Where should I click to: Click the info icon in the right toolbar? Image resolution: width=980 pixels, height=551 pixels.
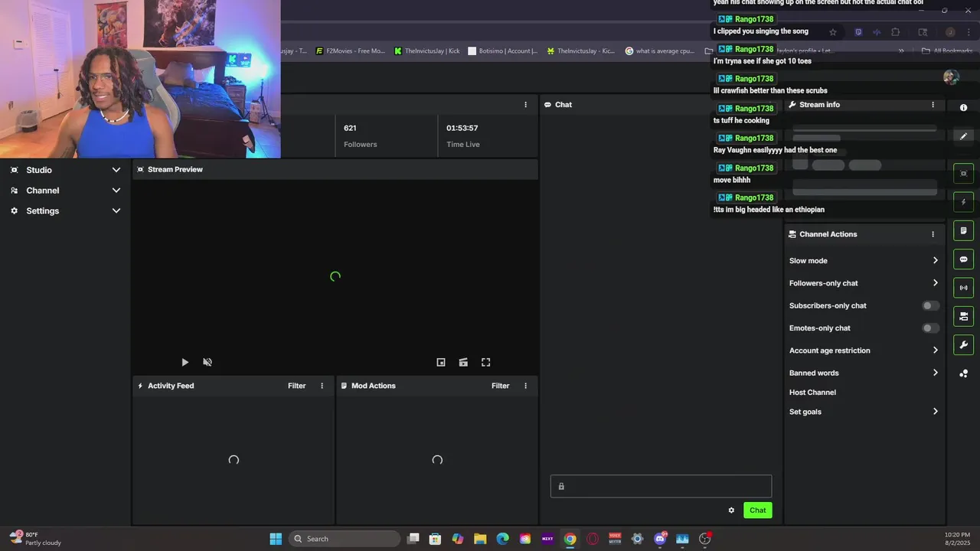tap(963, 108)
